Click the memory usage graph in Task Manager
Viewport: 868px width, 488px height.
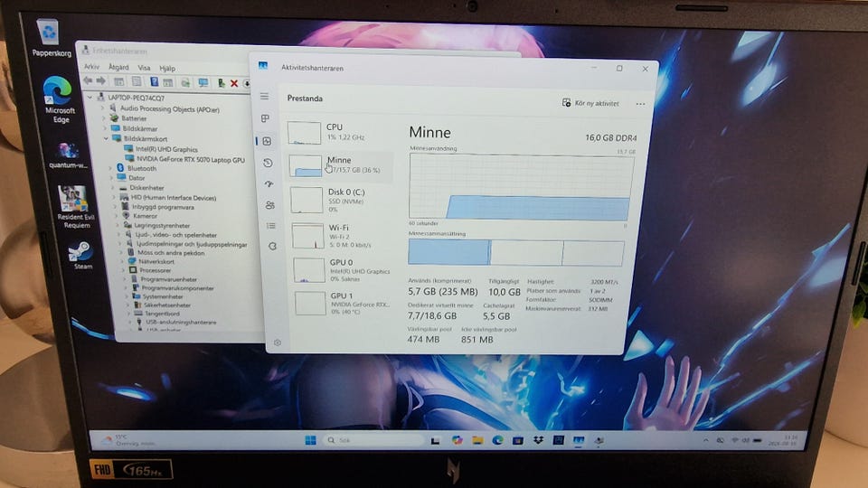tap(521, 186)
